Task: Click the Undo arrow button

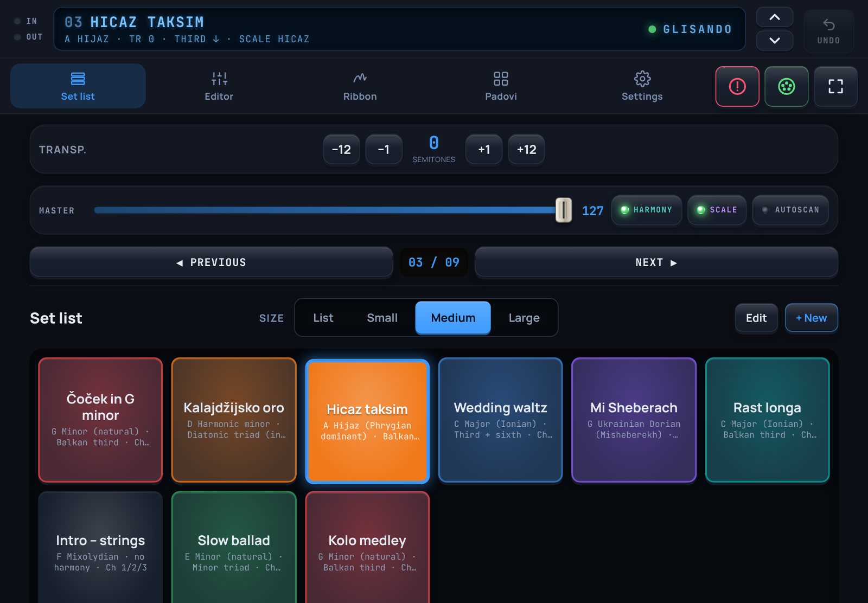Action: coord(828,31)
